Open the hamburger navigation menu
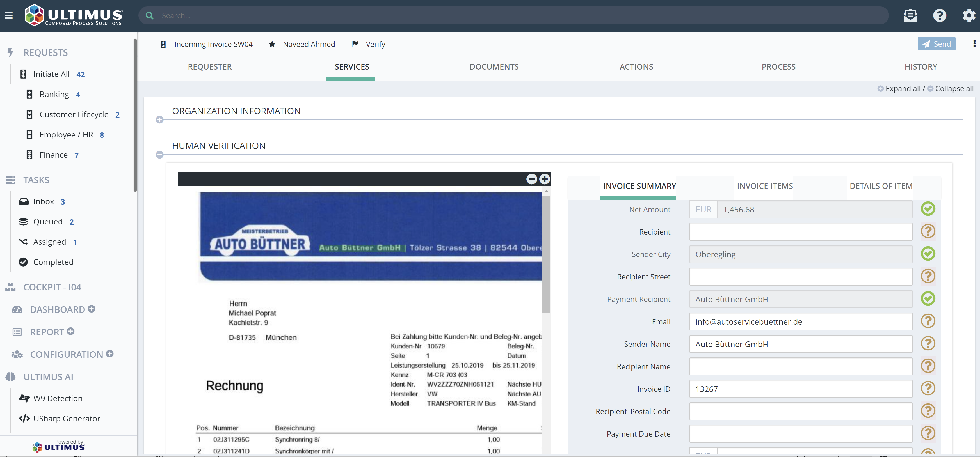Screen dimensions: 980x457 [8, 15]
